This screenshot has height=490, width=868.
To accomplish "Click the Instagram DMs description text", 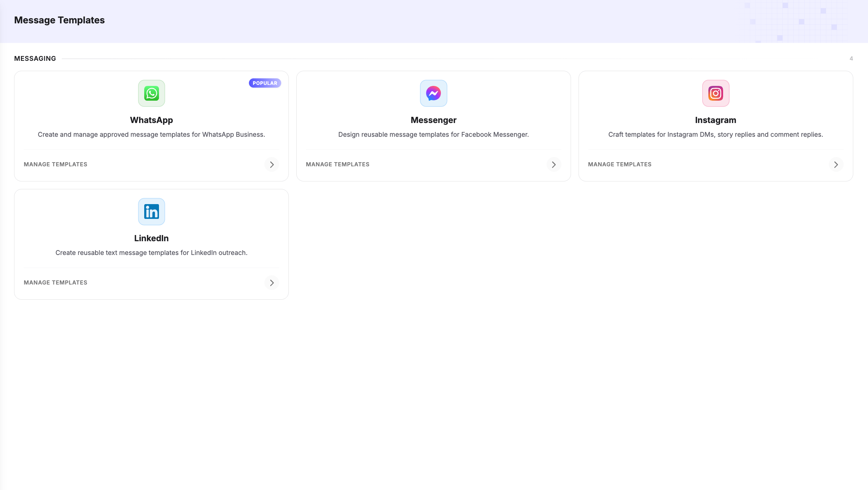I will pos(716,135).
